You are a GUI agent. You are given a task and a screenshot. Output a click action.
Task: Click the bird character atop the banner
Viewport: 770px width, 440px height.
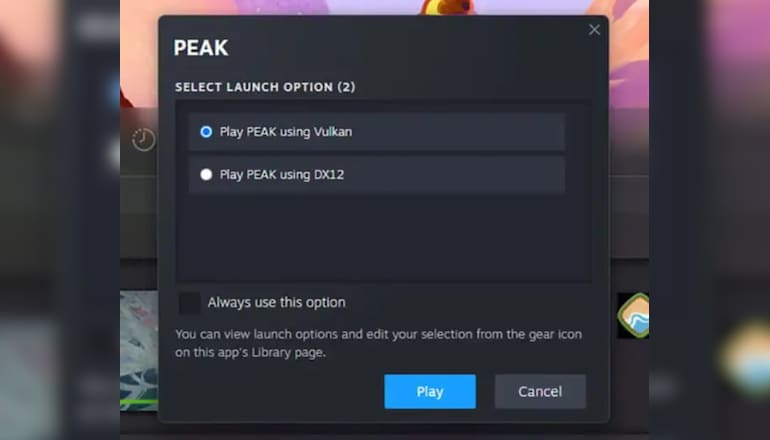click(x=449, y=7)
